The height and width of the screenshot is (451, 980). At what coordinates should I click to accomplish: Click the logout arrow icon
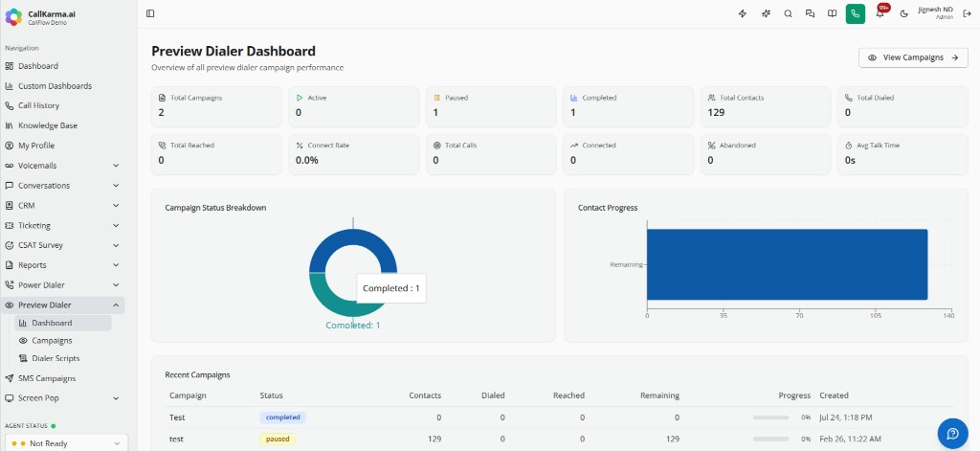click(968, 13)
